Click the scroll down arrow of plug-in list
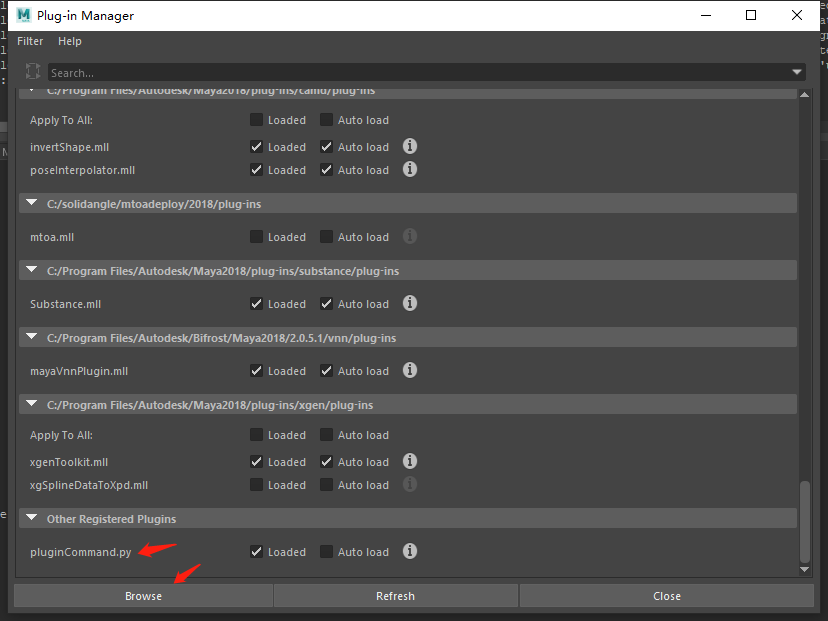Screen dimensions: 828x621 [x=805, y=569]
